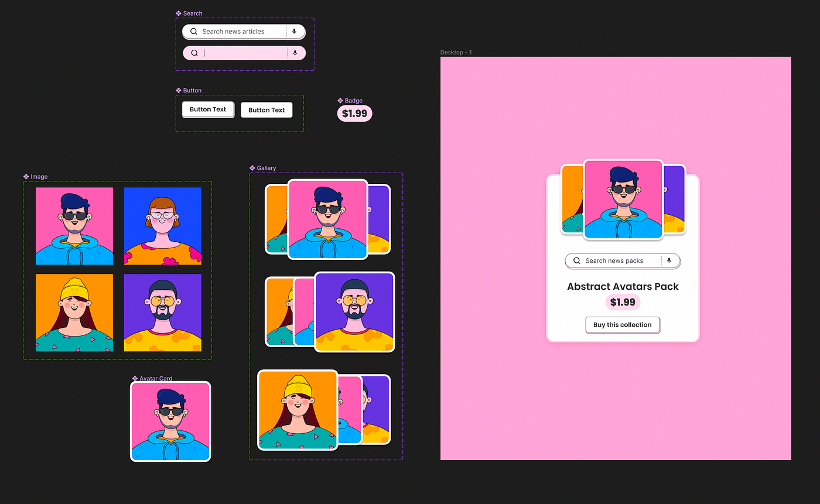This screenshot has height=504, width=820.
Task: Select the Gallery component set label
Action: (266, 169)
